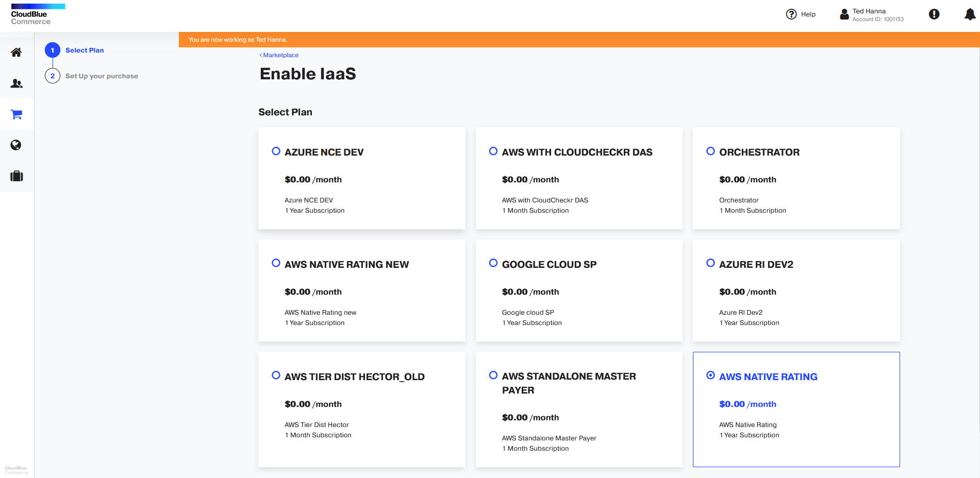This screenshot has width=980, height=478.
Task: Click the 'Azure RI Dev2' description text
Action: (741, 313)
